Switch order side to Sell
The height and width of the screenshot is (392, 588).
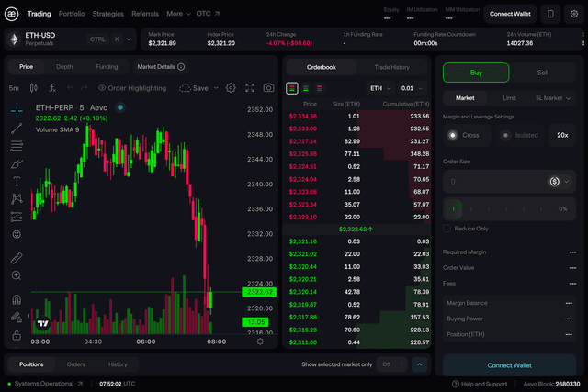coord(543,73)
